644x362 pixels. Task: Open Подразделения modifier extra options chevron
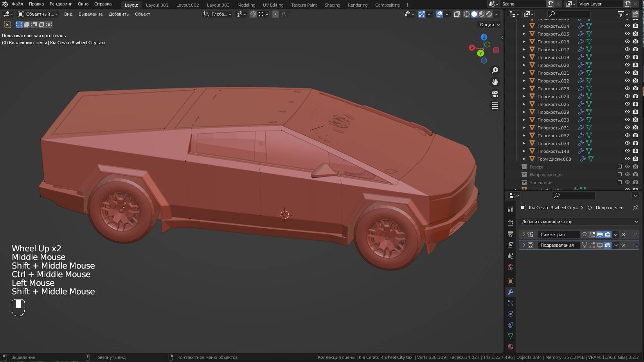[615, 245]
